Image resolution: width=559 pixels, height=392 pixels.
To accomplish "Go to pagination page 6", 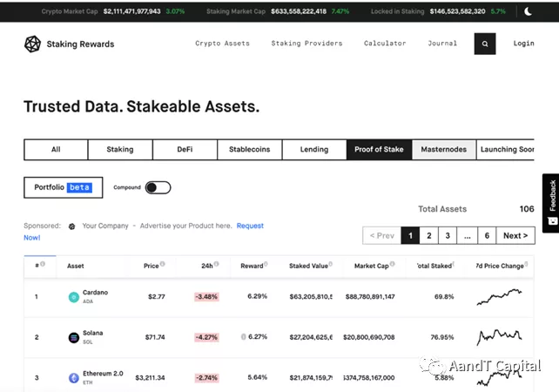I will coord(487,236).
